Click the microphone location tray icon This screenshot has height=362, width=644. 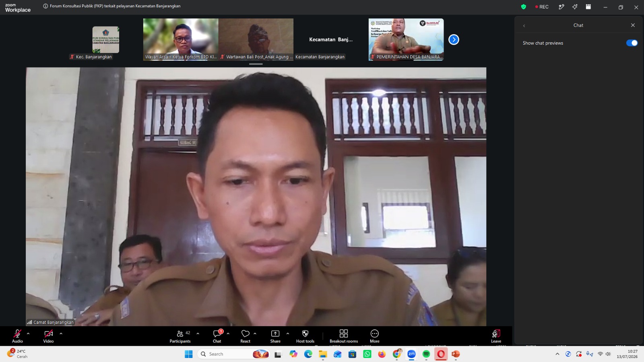pyautogui.click(x=589, y=354)
